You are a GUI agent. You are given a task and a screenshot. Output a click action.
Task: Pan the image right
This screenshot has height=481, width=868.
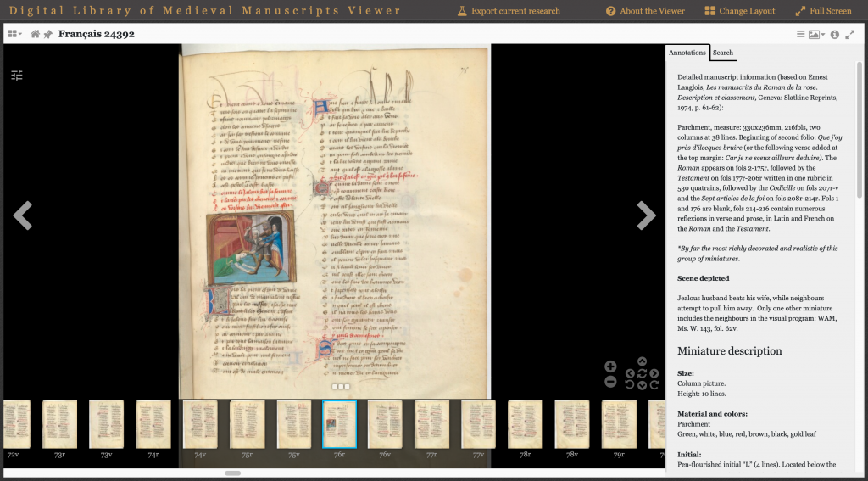coord(654,373)
